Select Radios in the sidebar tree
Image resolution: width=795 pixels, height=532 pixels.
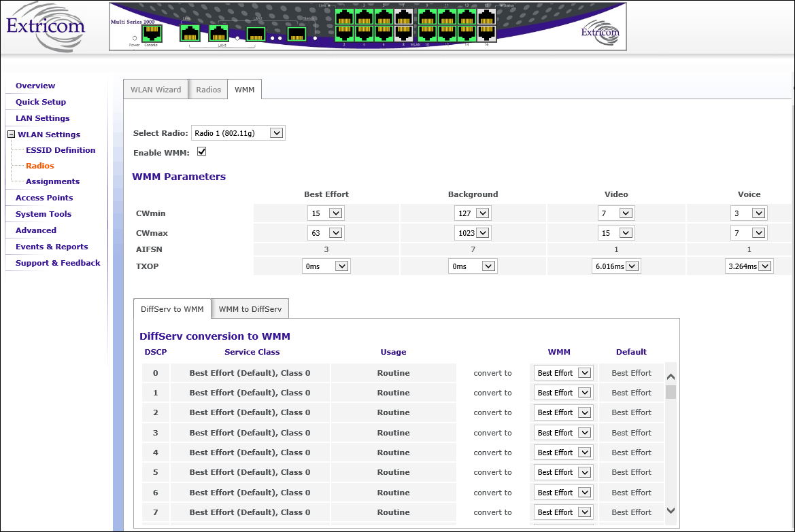39,166
